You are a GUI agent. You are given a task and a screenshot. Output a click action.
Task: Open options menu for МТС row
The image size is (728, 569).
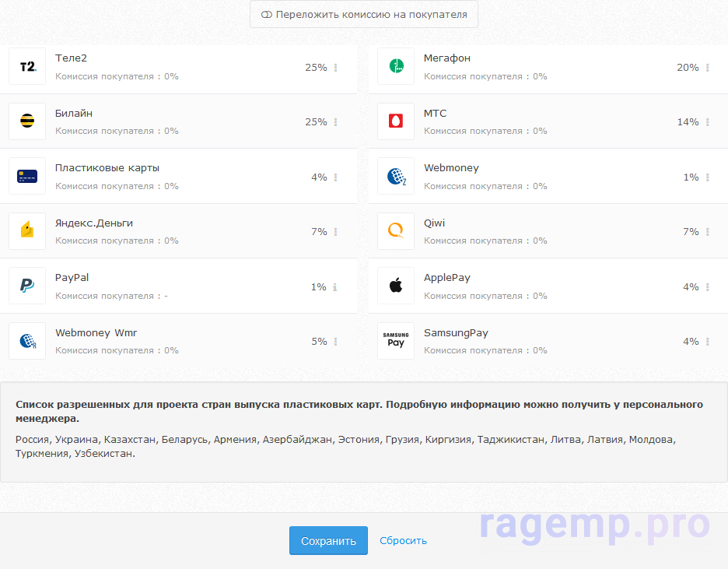click(708, 121)
